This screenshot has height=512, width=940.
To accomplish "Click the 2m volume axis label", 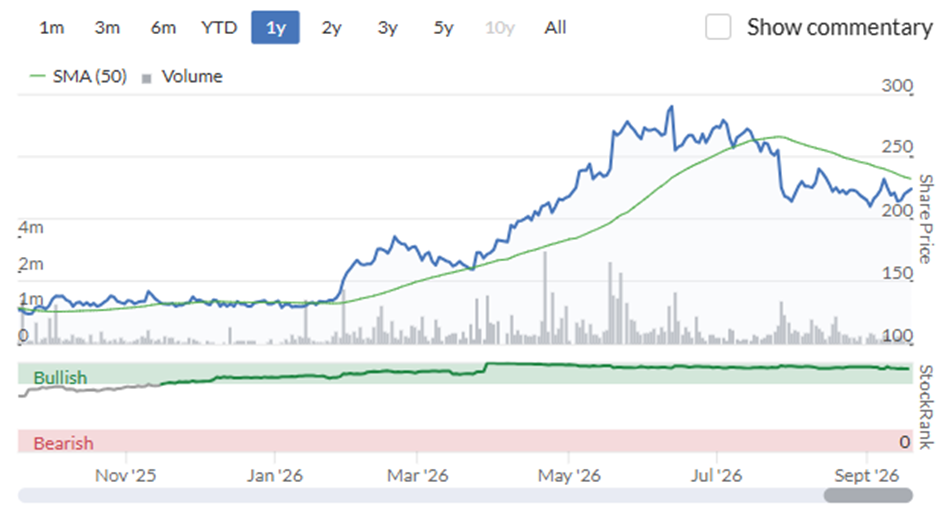I will [x=31, y=263].
